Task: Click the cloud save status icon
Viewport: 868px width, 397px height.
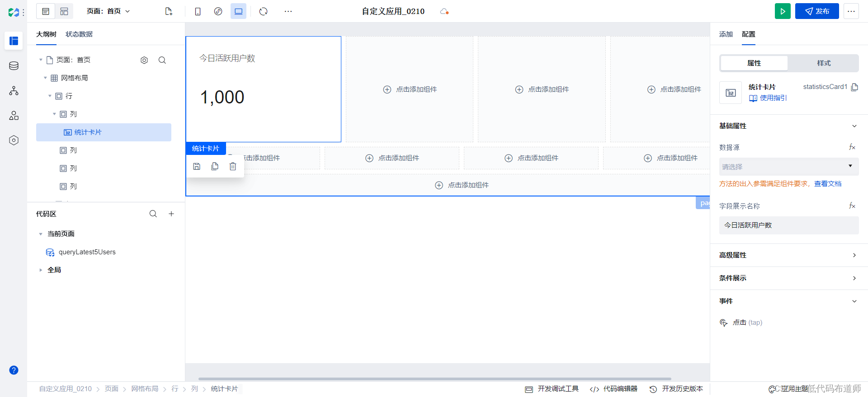Action: point(444,11)
